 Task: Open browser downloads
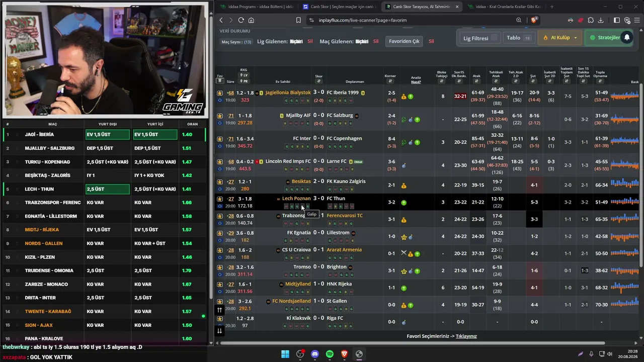pyautogui.click(x=601, y=20)
